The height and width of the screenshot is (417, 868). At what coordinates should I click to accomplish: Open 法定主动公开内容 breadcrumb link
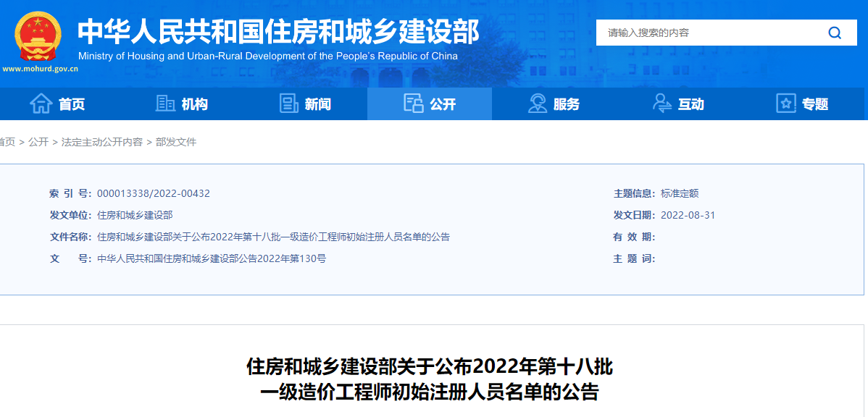(102, 142)
